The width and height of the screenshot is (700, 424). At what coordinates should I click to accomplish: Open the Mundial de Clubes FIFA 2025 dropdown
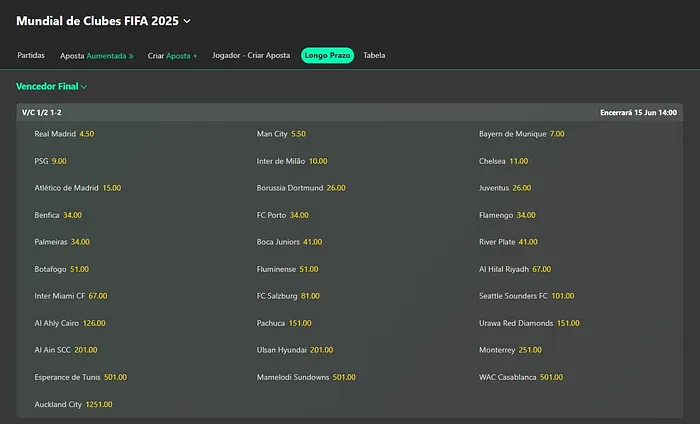(103, 21)
